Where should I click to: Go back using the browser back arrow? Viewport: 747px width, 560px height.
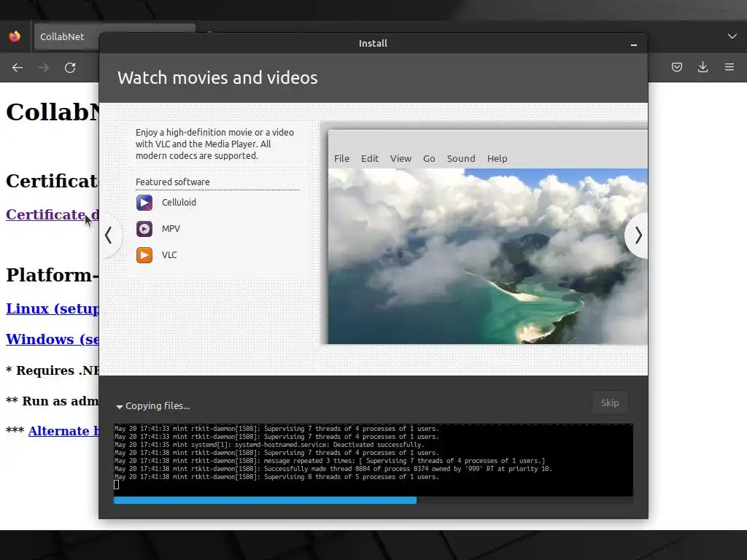pyautogui.click(x=18, y=68)
